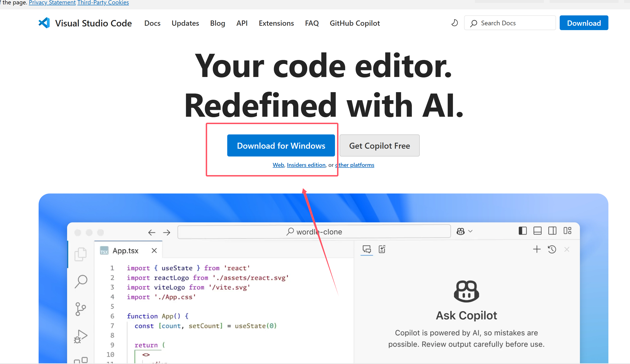Viewport: 630px width, 364px height.
Task: Toggle the dark theme moon icon
Action: tap(454, 23)
